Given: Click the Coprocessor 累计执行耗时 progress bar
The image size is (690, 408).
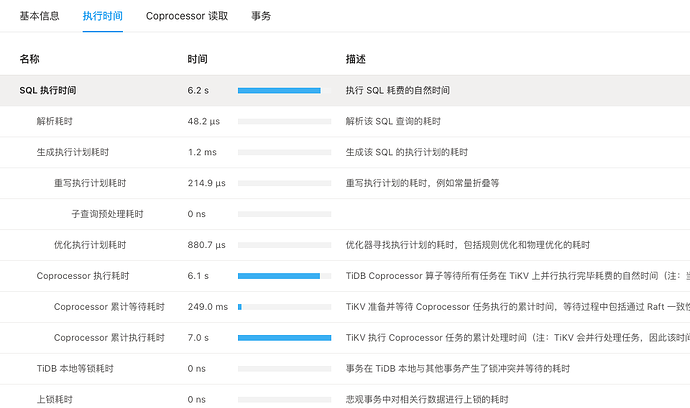Looking at the screenshot, I should (284, 338).
